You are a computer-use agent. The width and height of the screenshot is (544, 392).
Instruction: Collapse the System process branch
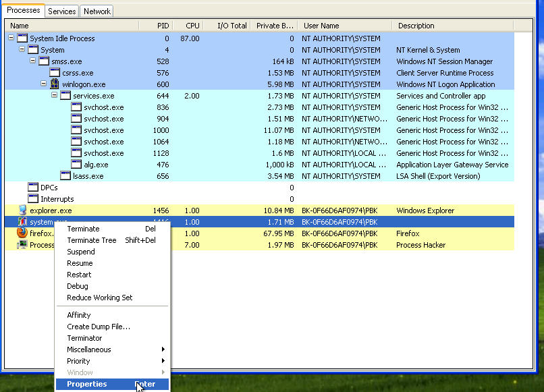tap(22, 49)
